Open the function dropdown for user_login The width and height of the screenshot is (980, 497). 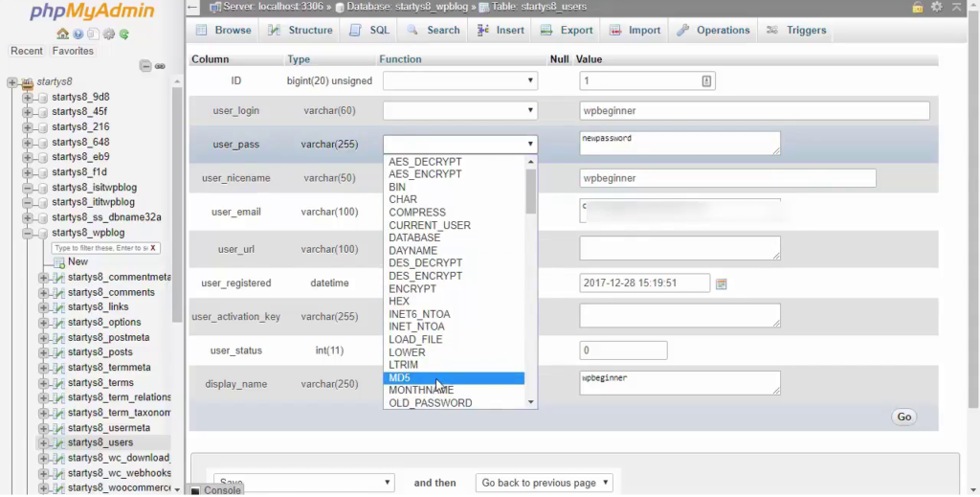459,111
